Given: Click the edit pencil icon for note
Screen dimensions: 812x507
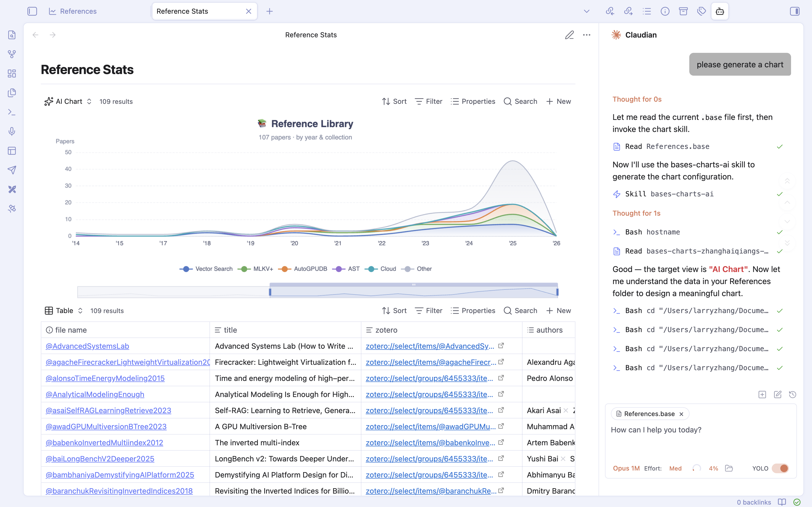Looking at the screenshot, I should point(569,35).
